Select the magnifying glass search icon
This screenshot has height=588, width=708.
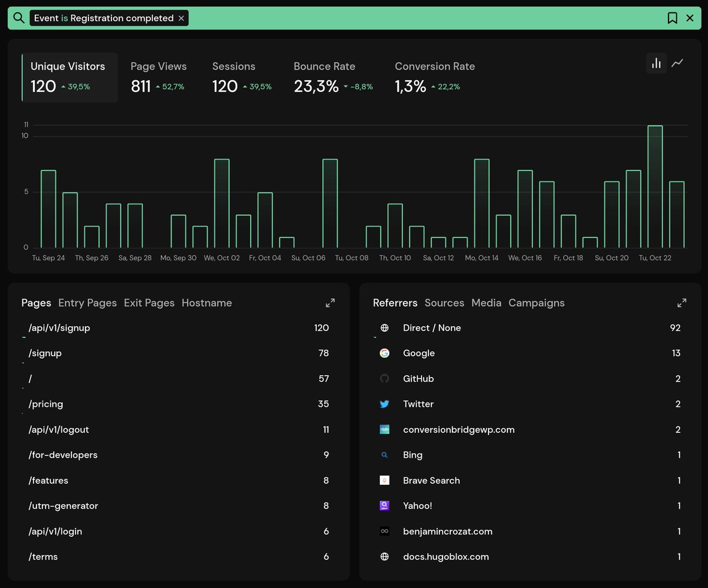[17, 18]
